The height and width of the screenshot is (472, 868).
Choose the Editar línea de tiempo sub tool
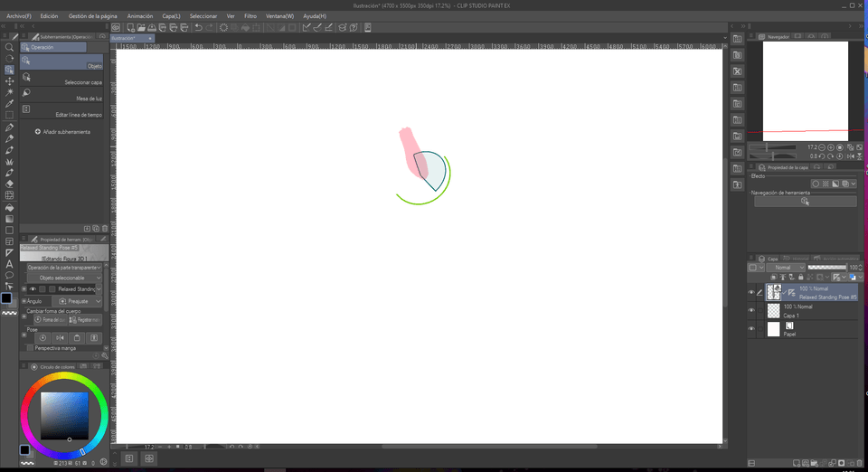click(61, 110)
